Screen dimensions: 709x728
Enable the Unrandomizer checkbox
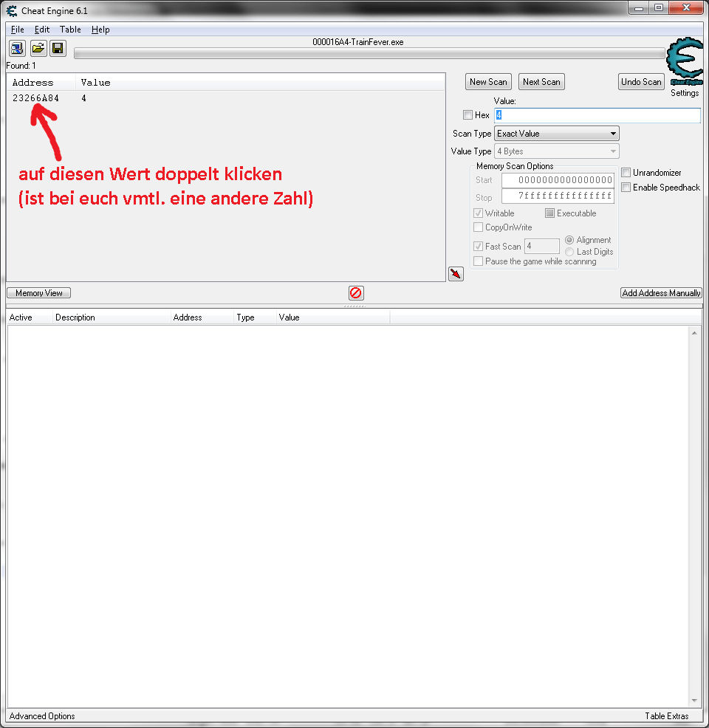coord(626,173)
